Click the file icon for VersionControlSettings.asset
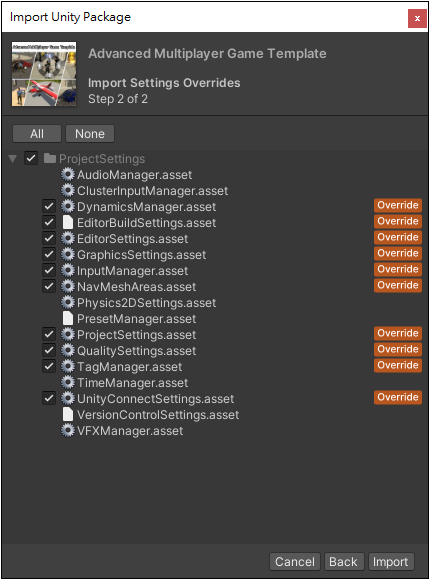 coord(68,414)
